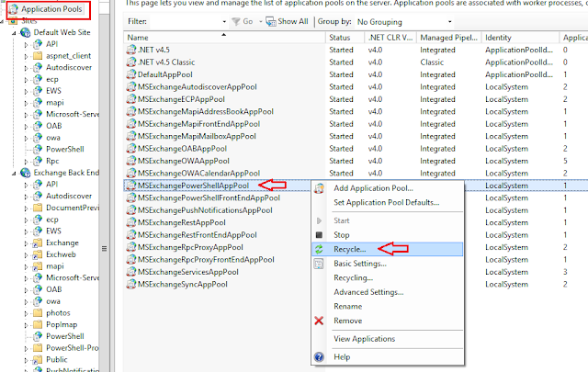This screenshot has width=588, height=372.
Task: Click the tree pane splitter grip
Action: [x=104, y=249]
